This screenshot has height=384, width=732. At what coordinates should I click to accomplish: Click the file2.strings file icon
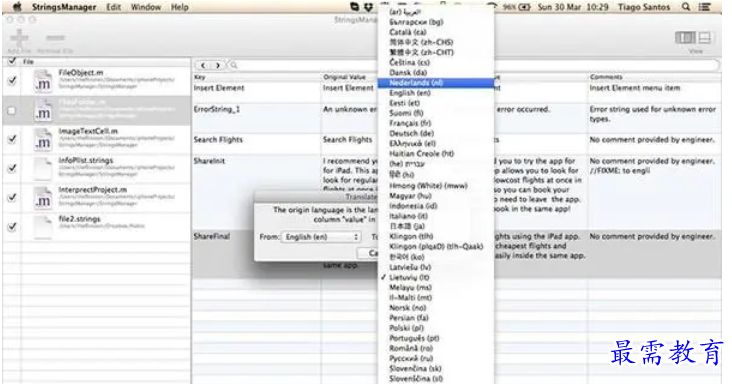tap(43, 227)
